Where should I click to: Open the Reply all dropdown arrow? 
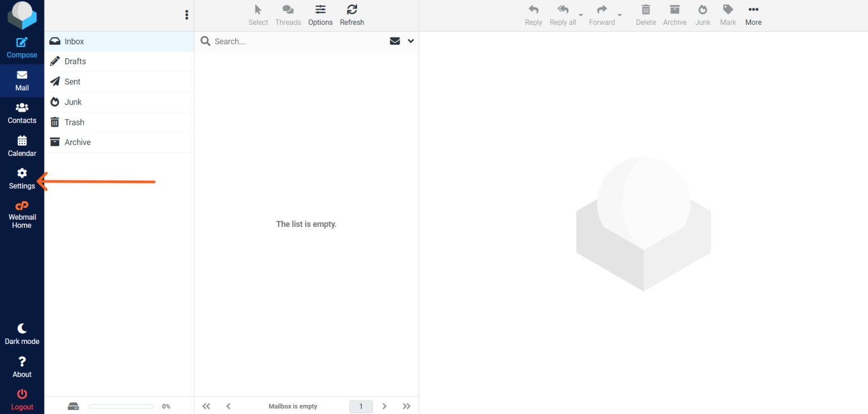tap(581, 15)
